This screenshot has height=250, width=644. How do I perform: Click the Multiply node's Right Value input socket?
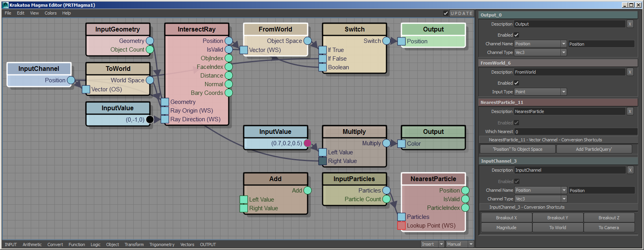(323, 161)
